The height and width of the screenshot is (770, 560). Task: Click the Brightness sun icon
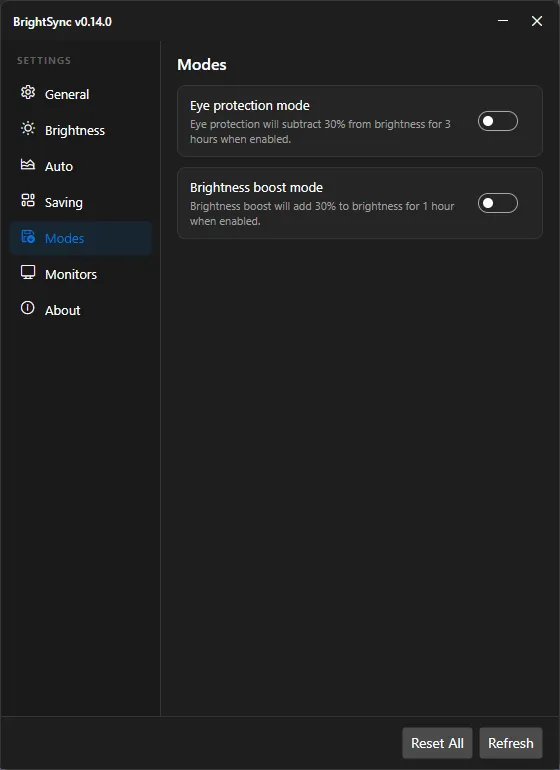click(28, 129)
